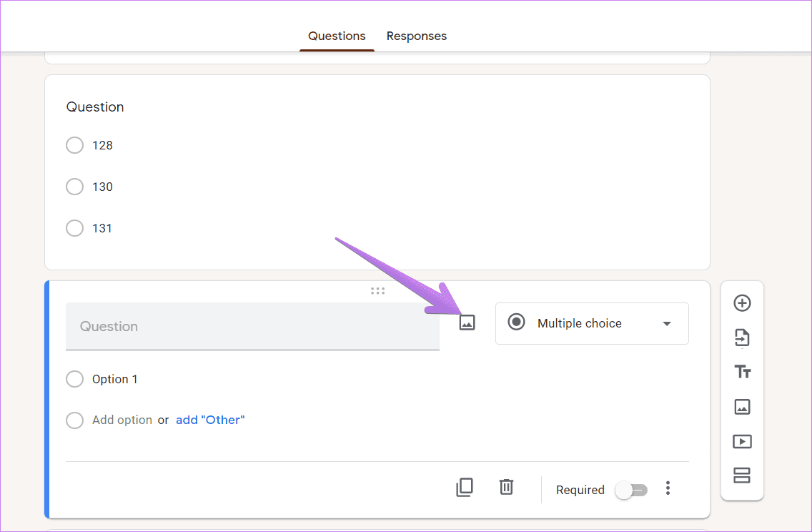812x532 pixels.
Task: Add image from the side toolbar
Action: point(742,407)
